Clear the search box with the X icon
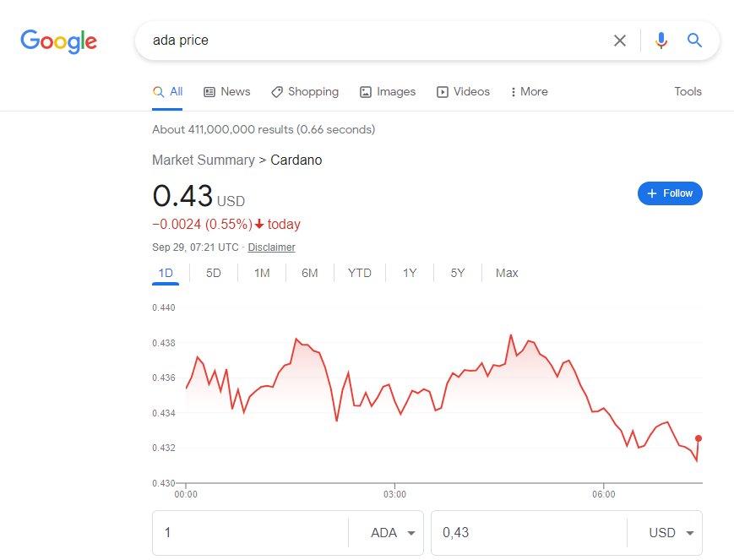734x560 pixels. 620,41
